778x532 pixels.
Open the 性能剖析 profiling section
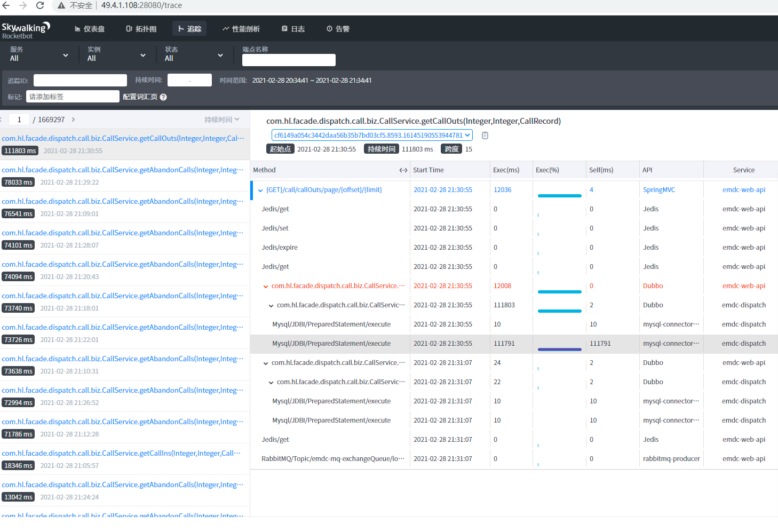tap(241, 28)
